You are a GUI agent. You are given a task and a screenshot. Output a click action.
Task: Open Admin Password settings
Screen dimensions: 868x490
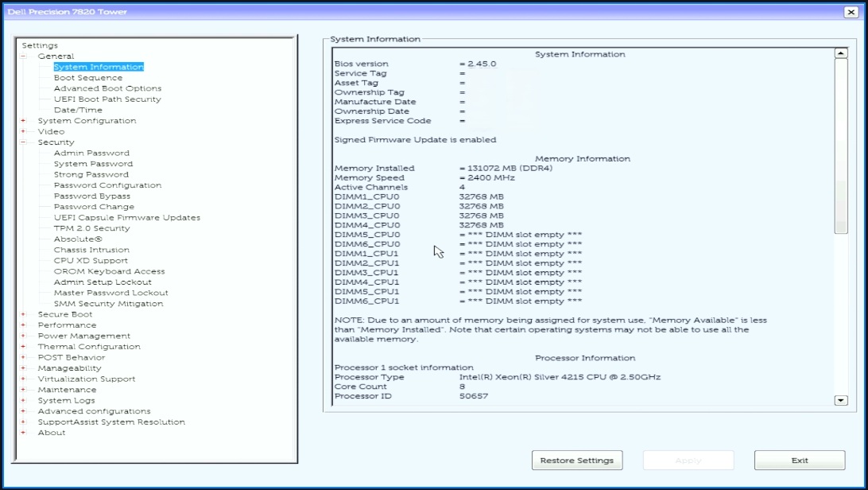click(91, 153)
